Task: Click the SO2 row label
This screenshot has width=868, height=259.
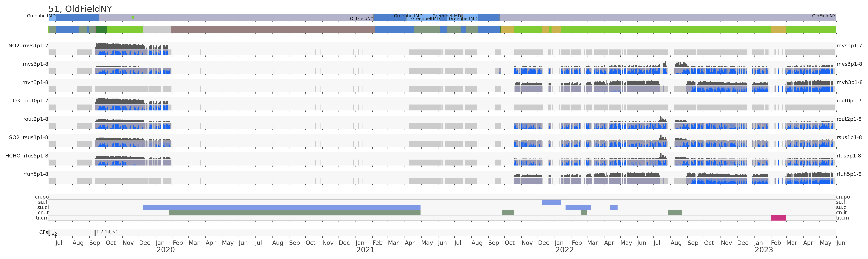Action: pyautogui.click(x=14, y=137)
